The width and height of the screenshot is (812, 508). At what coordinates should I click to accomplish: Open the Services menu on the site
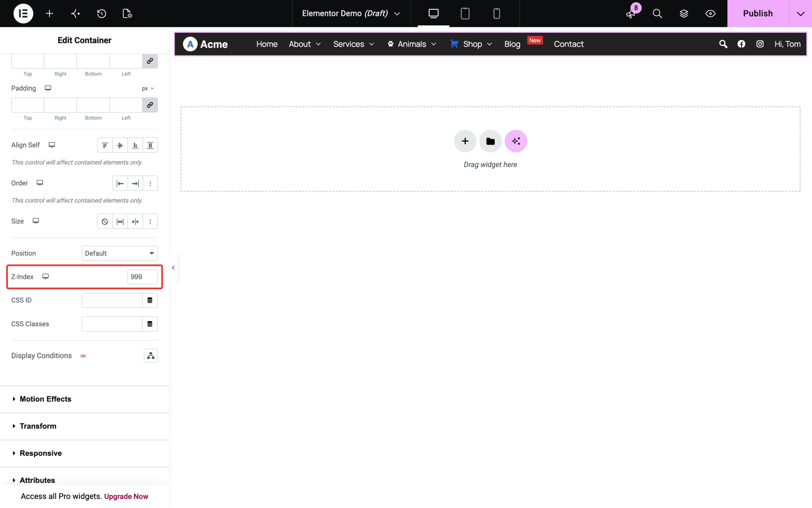(353, 44)
